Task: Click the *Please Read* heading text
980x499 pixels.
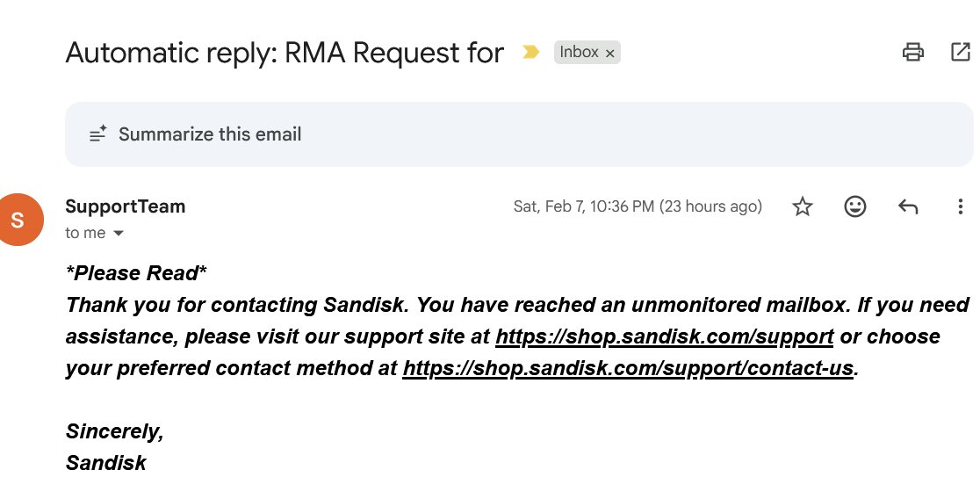Action: click(136, 273)
